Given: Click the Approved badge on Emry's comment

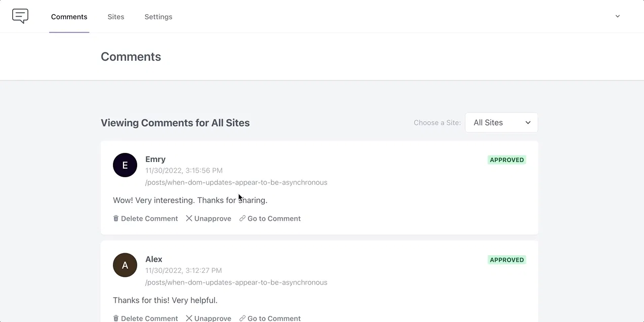Looking at the screenshot, I should click(x=507, y=160).
